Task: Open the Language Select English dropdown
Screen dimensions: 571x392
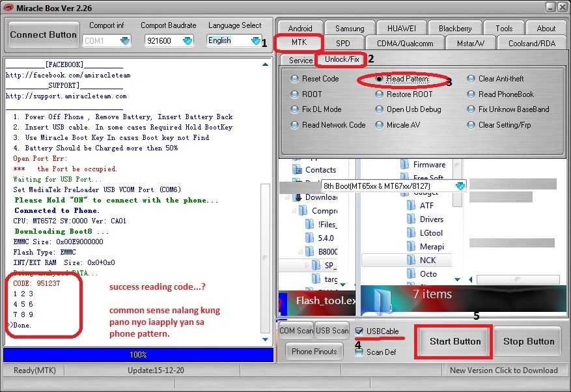Action: [256, 41]
